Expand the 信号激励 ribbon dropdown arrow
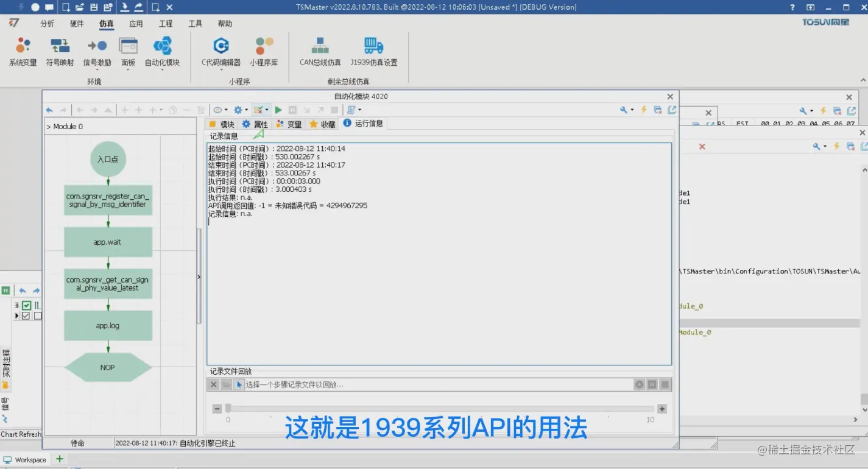This screenshot has width=868, height=469. (97, 69)
